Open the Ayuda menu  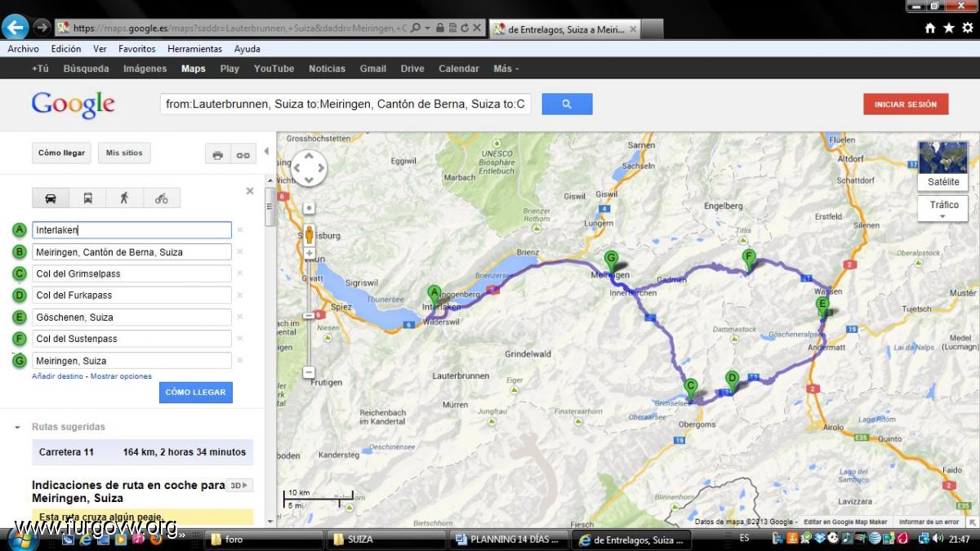247,49
